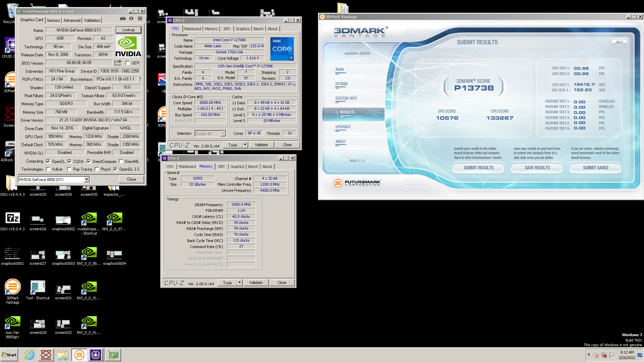Click the GPU-Z refresh icon
Image resolution: width=644 pixels, height=362 pixels.
[x=131, y=19]
